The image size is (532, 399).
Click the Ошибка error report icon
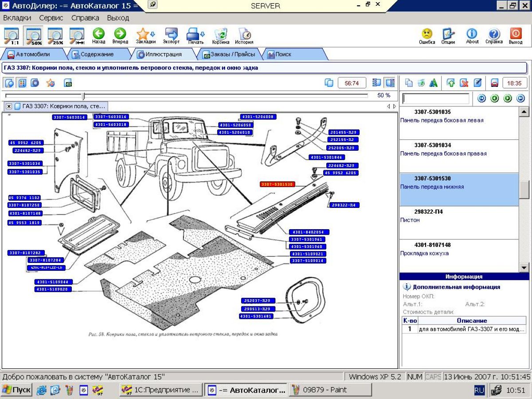[427, 36]
